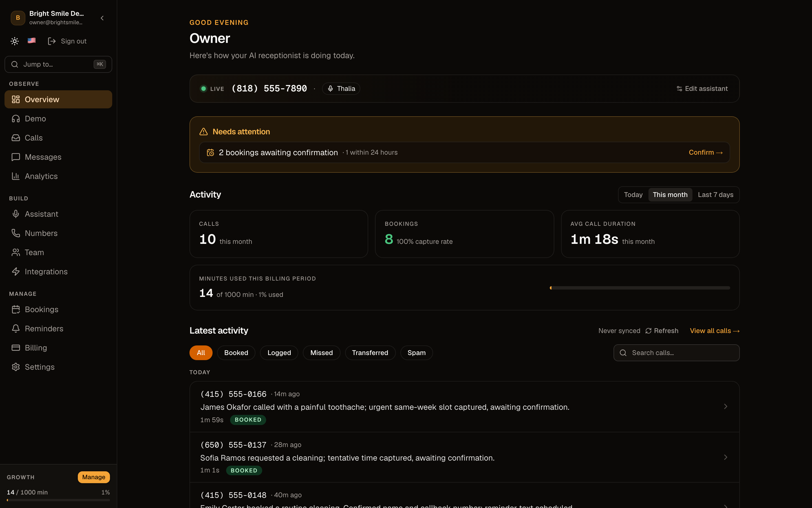Image resolution: width=812 pixels, height=508 pixels.
Task: Open Analytics via bar chart icon
Action: pyautogui.click(x=16, y=176)
